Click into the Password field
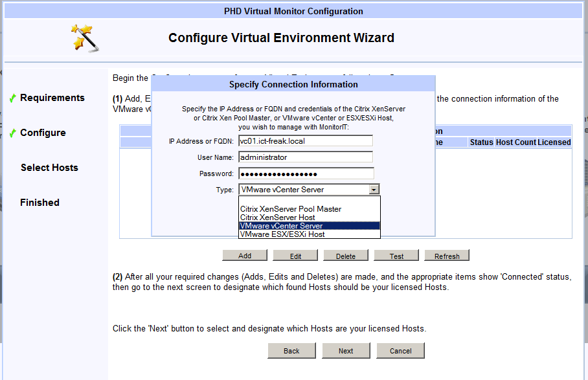Viewport: 588px width, 380px height. [306, 173]
